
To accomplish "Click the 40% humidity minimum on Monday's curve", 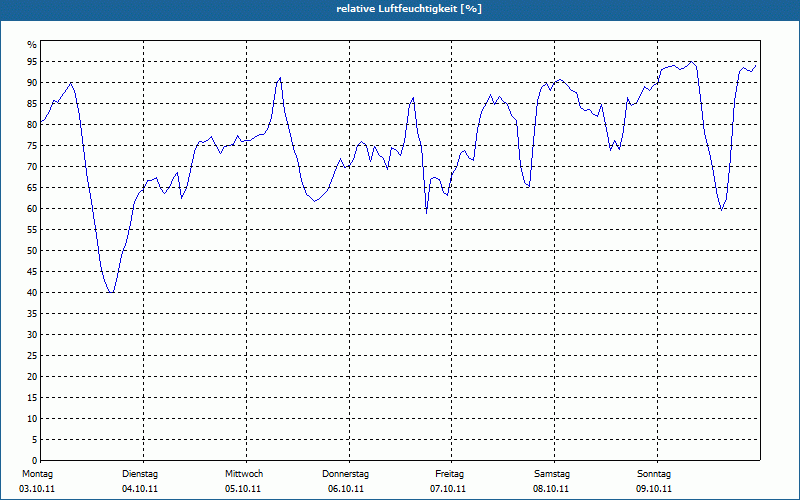I will (x=111, y=292).
